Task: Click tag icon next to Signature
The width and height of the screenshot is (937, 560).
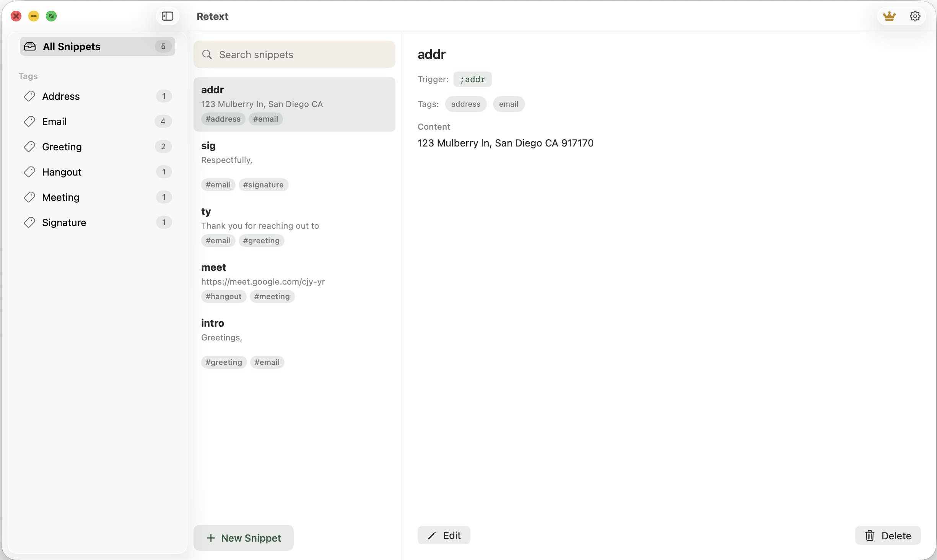Action: click(29, 222)
